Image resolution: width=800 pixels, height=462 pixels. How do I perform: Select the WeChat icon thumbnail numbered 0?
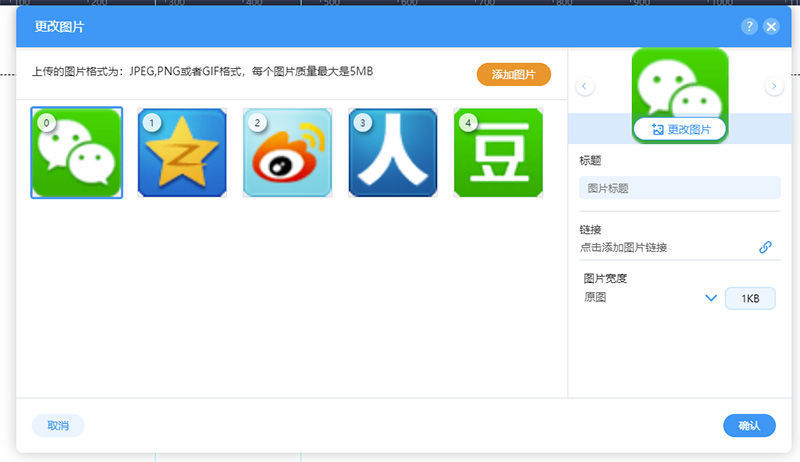tap(77, 152)
